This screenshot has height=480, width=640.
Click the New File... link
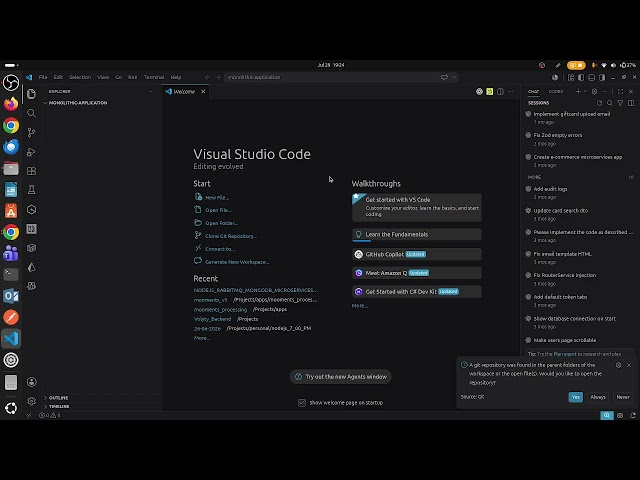coord(216,198)
